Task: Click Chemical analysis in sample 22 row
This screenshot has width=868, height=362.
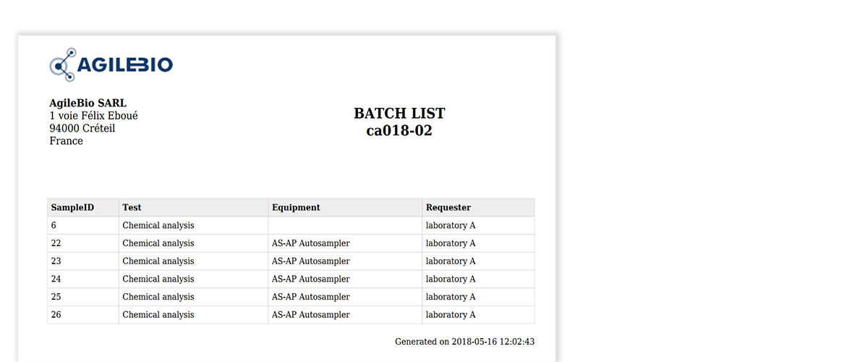Action: tap(158, 243)
